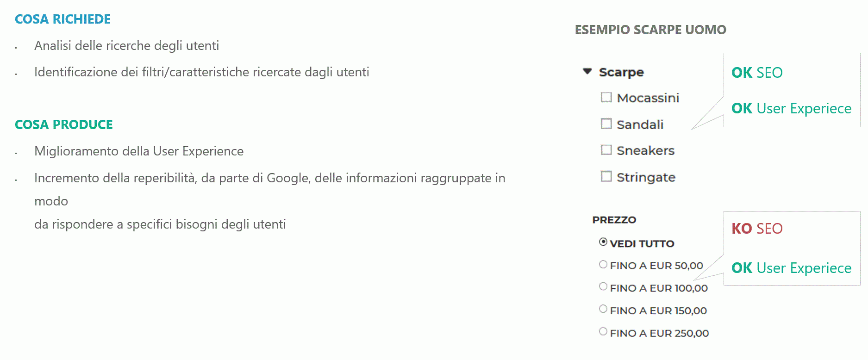
Task: Check the Sandali checkbox
Action: point(606,124)
